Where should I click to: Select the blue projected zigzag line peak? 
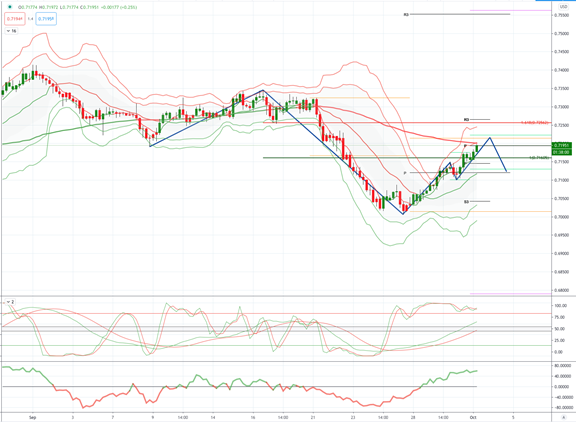pos(490,138)
